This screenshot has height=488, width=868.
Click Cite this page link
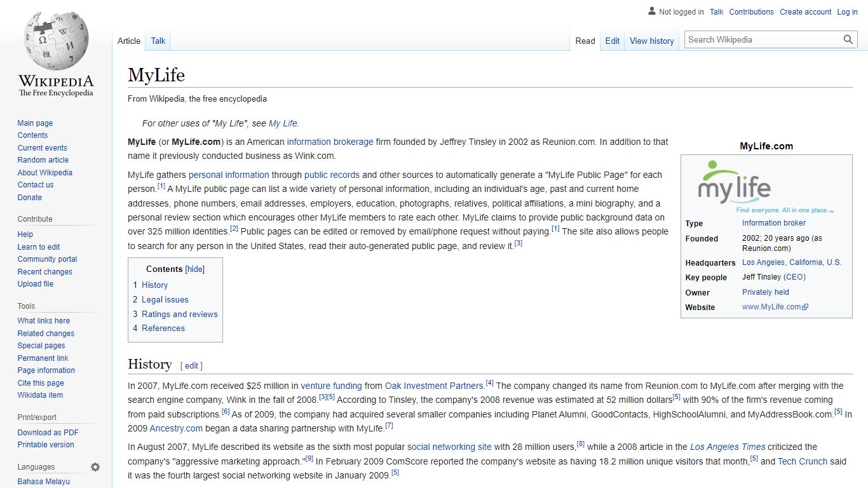point(41,383)
